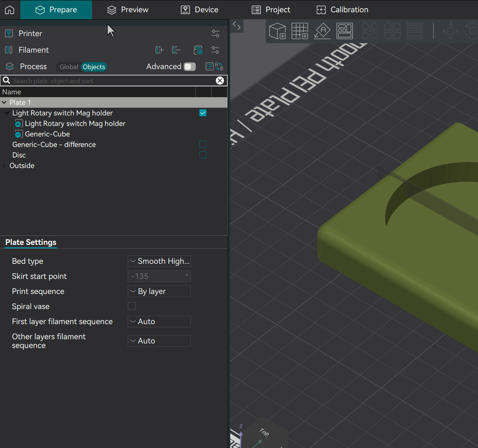Remove a filament with minus icon

click(x=176, y=50)
